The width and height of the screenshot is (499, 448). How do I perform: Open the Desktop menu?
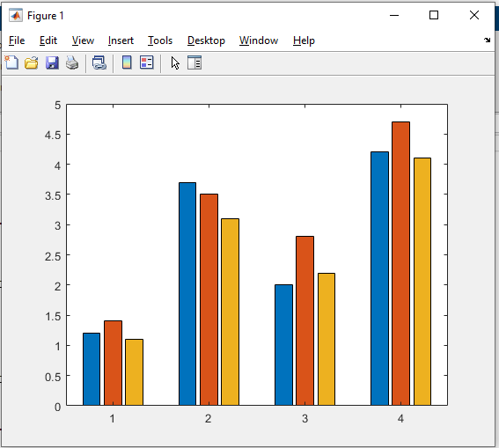[206, 40]
